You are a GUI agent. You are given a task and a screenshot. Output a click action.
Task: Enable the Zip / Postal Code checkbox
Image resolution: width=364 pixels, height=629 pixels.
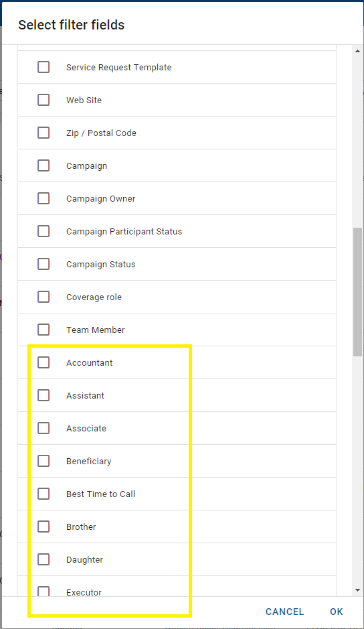click(x=43, y=133)
